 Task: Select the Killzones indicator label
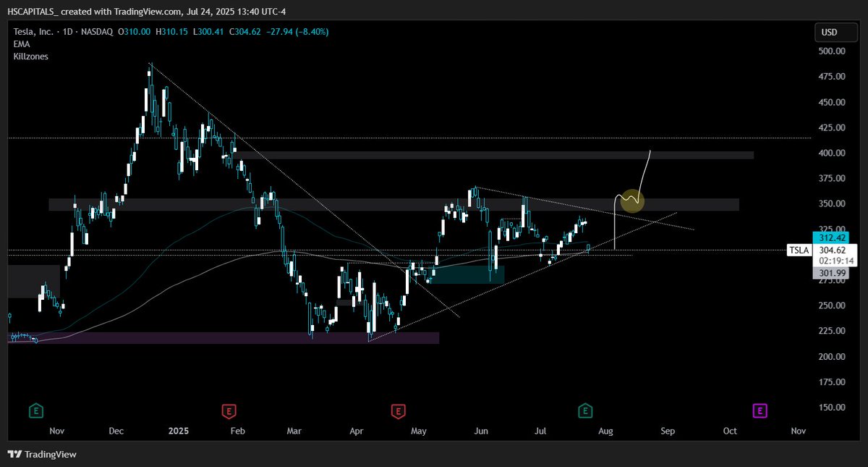pyautogui.click(x=30, y=56)
